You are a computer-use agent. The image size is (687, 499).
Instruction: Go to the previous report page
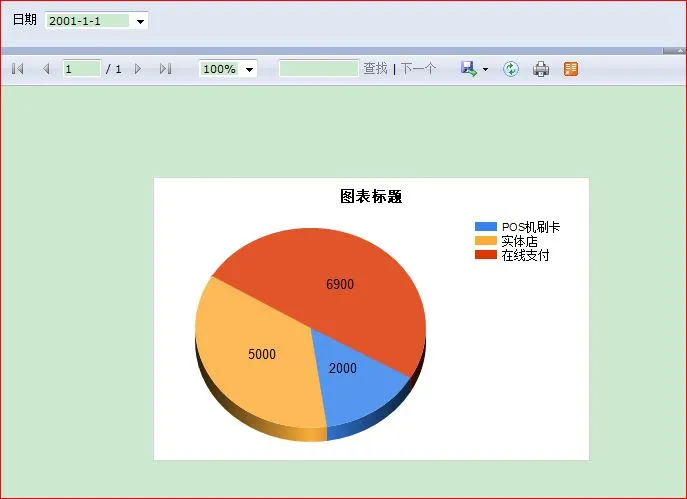pyautogui.click(x=46, y=69)
